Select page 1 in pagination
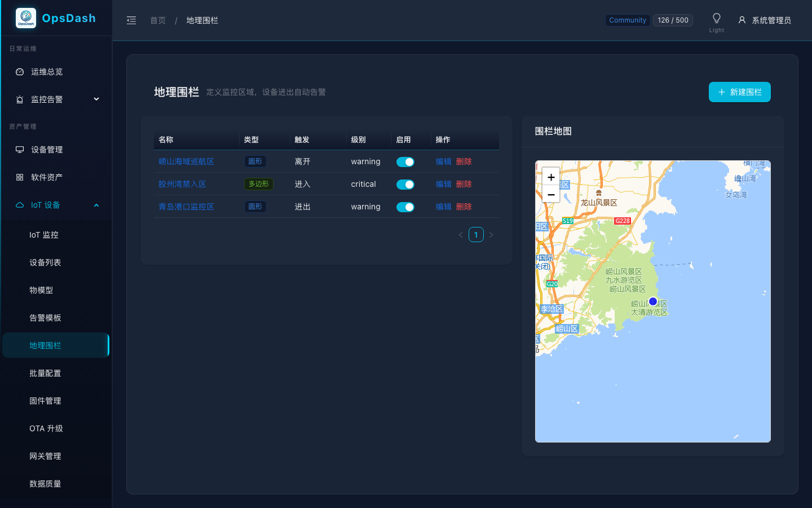Screen dimensions: 812x508 coord(476,235)
